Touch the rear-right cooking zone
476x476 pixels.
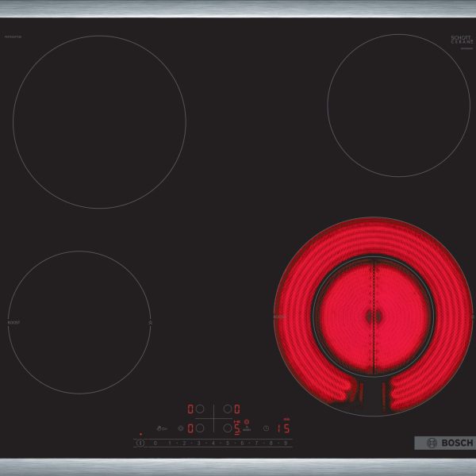399,106
